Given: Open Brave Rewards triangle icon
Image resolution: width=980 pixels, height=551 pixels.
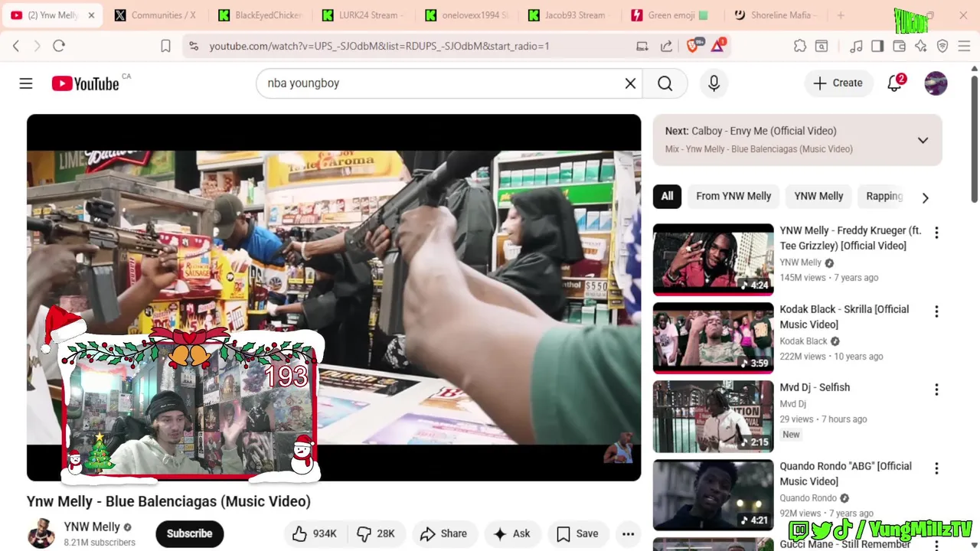Looking at the screenshot, I should (717, 46).
